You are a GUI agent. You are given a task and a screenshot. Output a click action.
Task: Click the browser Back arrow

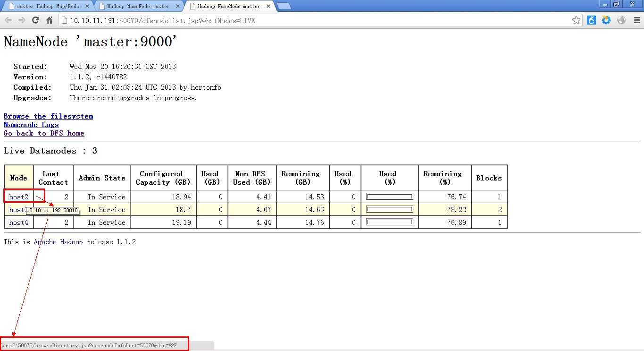pos(8,20)
